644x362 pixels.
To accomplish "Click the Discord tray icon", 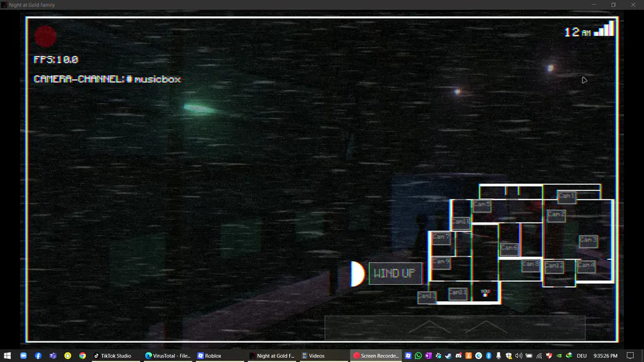I will (459, 356).
